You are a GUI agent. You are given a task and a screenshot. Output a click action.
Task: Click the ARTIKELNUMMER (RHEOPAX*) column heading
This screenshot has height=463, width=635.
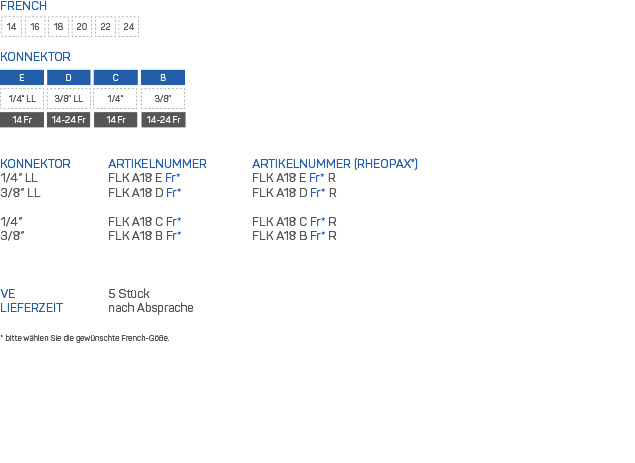coord(335,164)
